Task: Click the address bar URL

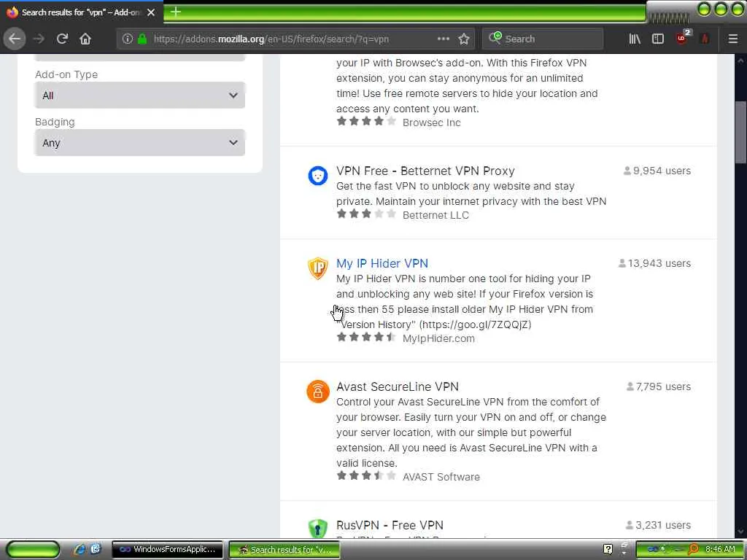Action: [x=271, y=39]
